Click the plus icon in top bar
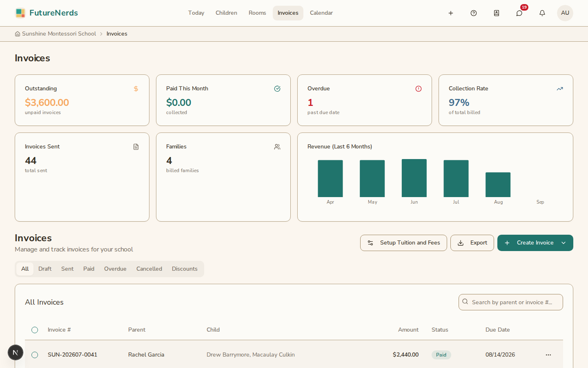Screen dimensions: 588x368 [451, 13]
